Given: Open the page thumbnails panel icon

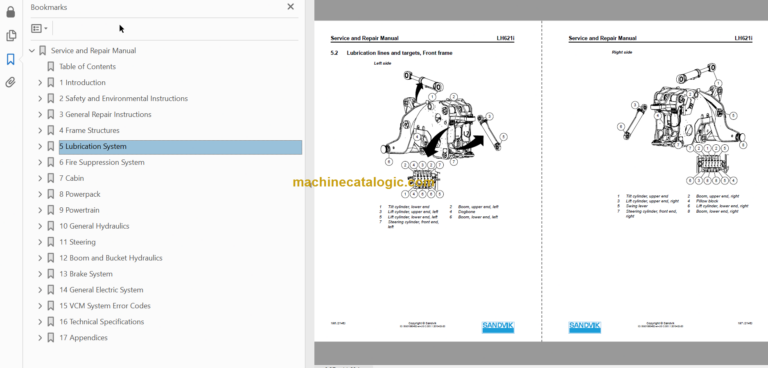Looking at the screenshot, I should [x=10, y=36].
